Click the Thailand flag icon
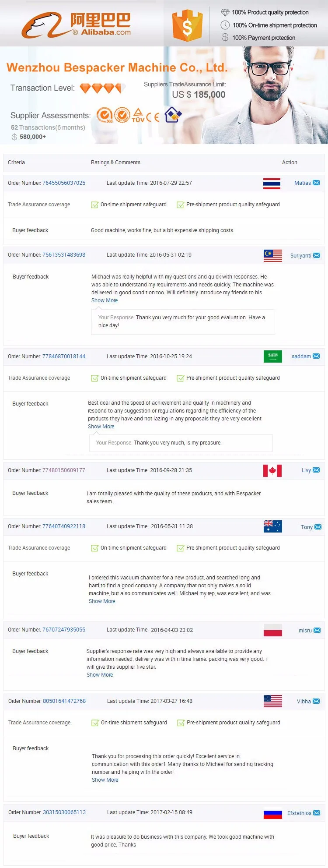This screenshot has width=328, height=868. pos(272,183)
